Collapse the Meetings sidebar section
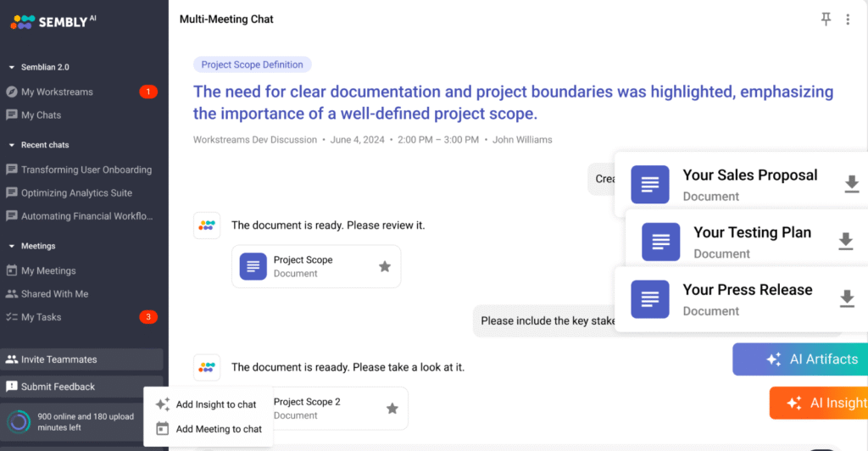Image resolution: width=868 pixels, height=451 pixels. 12,246
